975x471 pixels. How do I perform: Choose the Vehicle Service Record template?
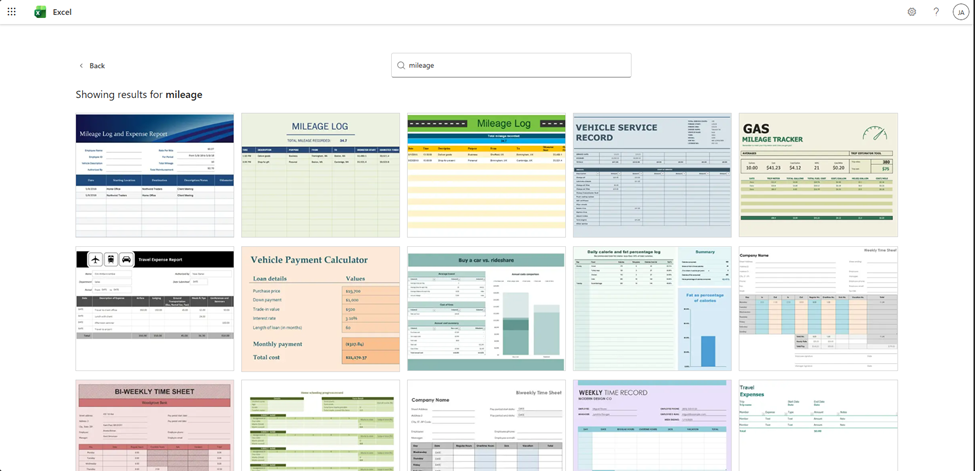[652, 175]
